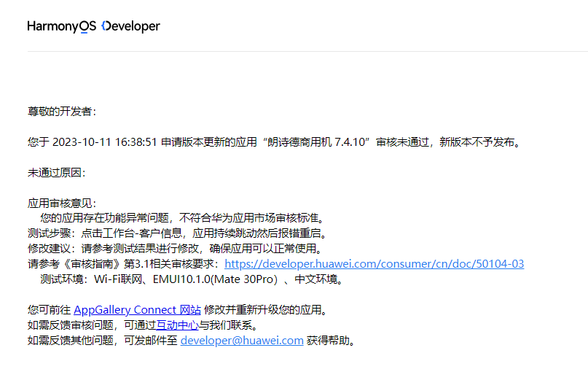Viewport: 588px width, 372px height.
Task: Click the 测试环境 line mentioning Mate 30Pro
Action: [192, 279]
